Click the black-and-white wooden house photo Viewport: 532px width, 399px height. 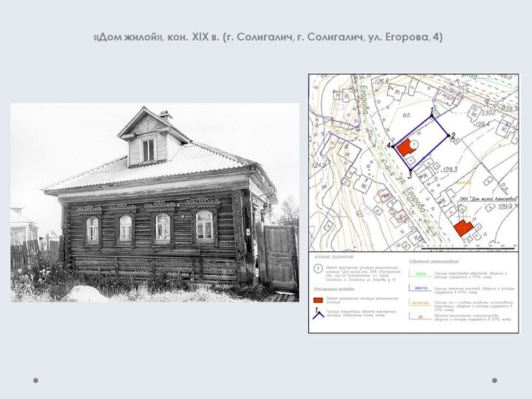point(154,202)
